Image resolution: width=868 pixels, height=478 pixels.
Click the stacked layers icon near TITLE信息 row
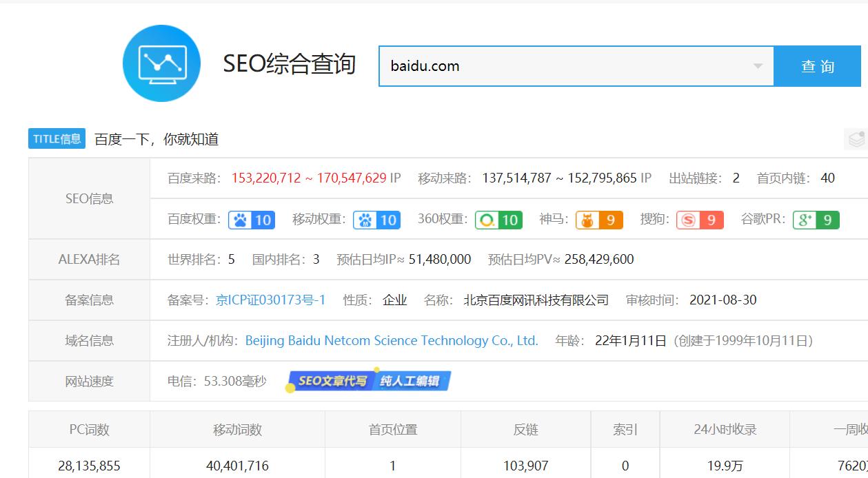(x=857, y=138)
